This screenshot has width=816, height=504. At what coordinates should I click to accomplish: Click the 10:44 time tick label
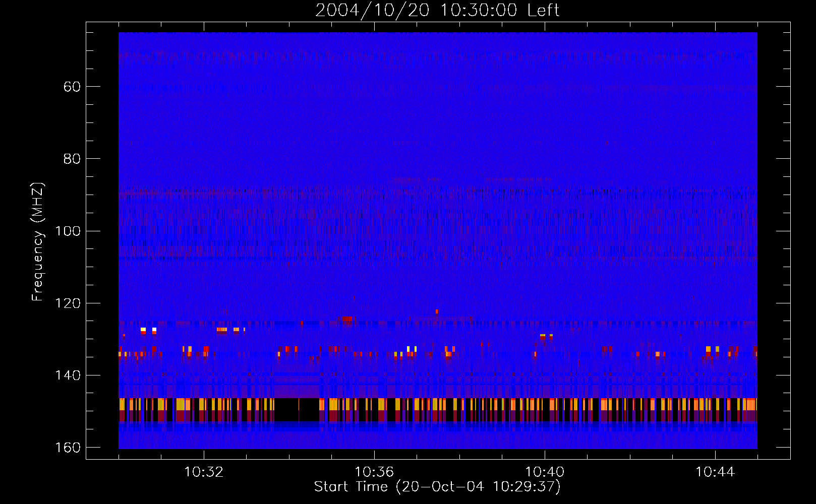point(715,472)
